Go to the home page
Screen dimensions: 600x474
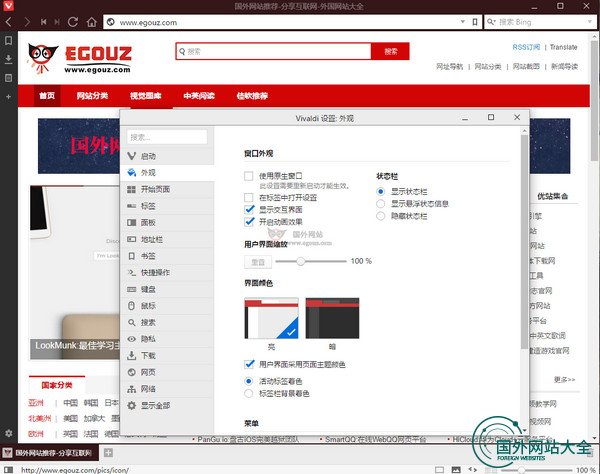pos(92,22)
